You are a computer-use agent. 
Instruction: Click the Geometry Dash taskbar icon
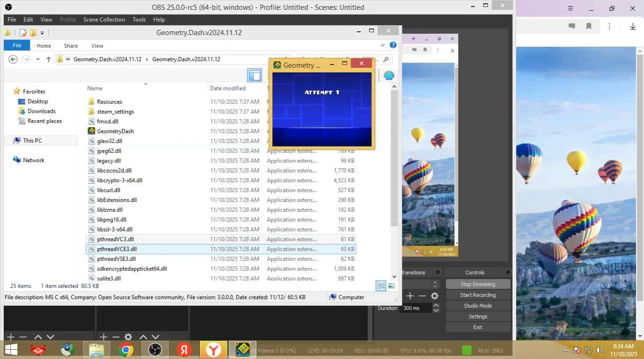[242, 350]
